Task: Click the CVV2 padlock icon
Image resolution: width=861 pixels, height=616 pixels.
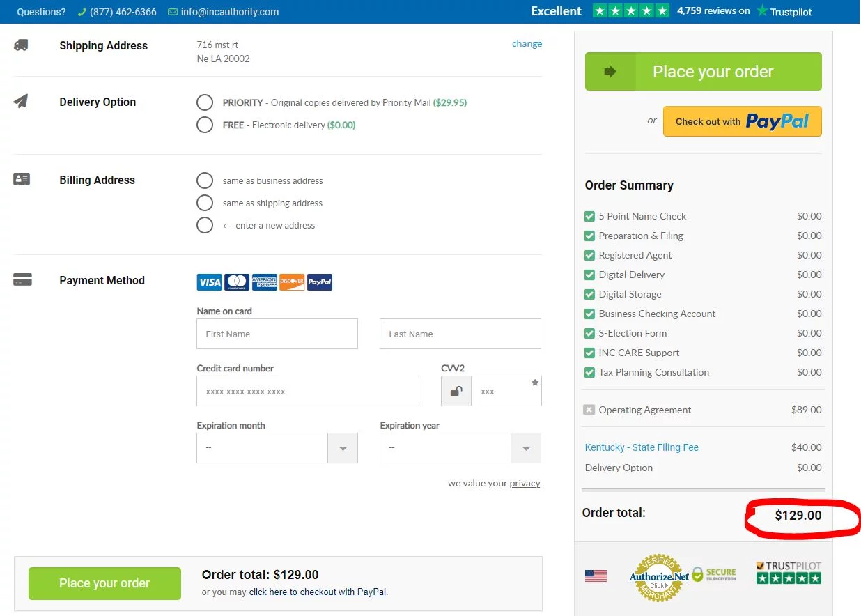Action: click(x=456, y=391)
